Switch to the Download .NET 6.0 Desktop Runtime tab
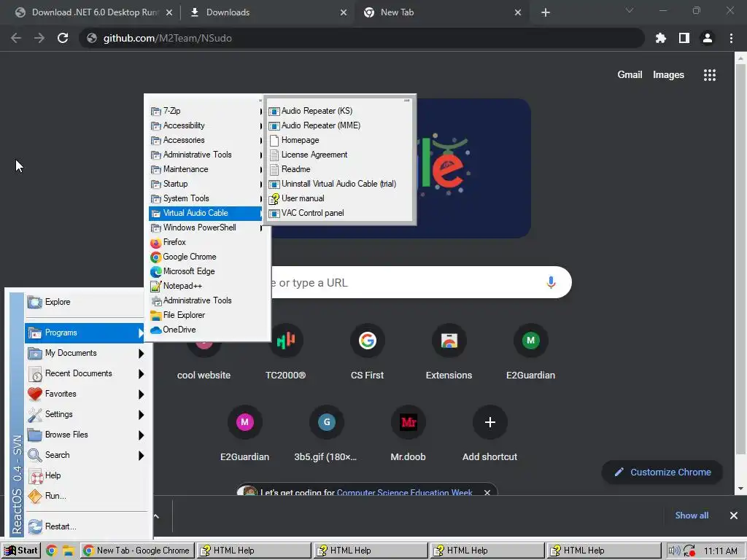747x560 pixels. pyautogui.click(x=94, y=12)
